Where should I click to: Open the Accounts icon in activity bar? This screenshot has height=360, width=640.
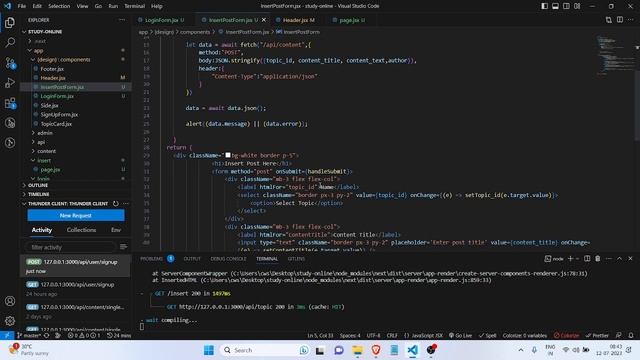tap(10, 301)
